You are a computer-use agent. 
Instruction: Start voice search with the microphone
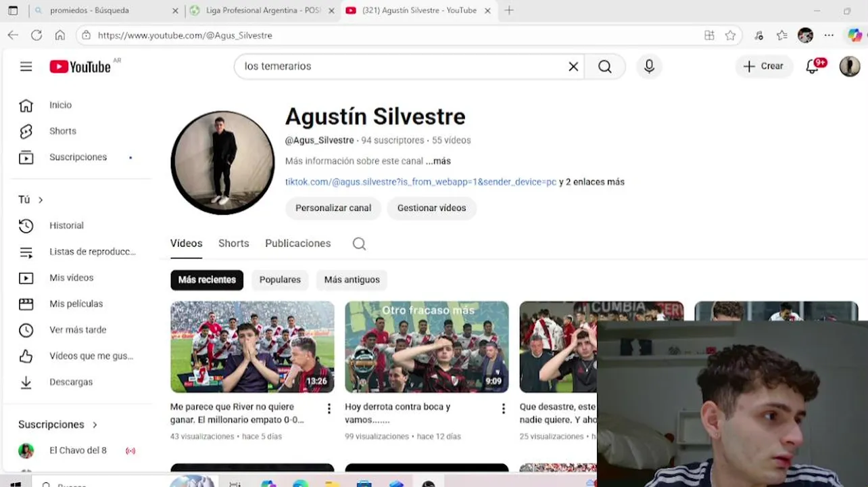click(x=649, y=66)
